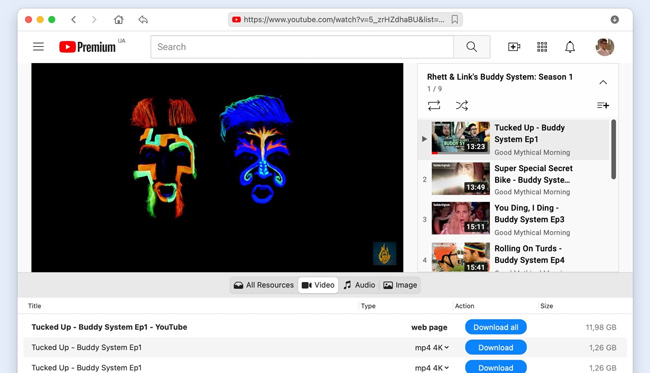
Task: Switch to the Image tab
Action: (400, 285)
